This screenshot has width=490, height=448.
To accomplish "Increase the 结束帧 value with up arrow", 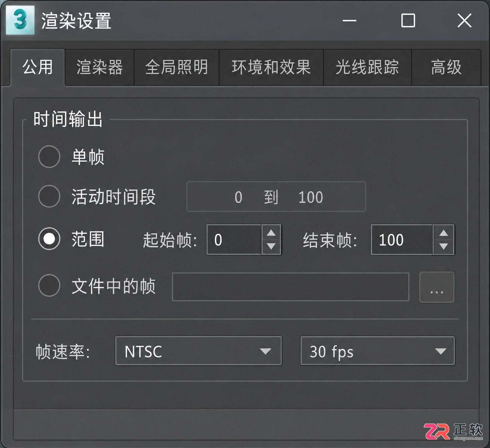I will point(444,233).
